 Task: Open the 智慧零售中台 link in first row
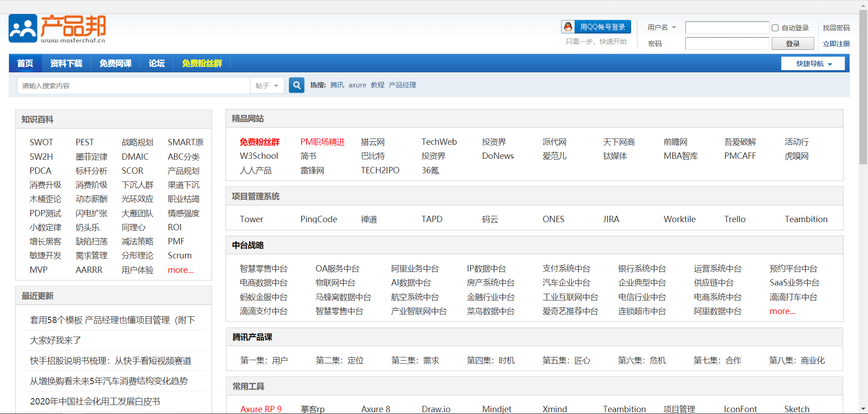tap(264, 268)
